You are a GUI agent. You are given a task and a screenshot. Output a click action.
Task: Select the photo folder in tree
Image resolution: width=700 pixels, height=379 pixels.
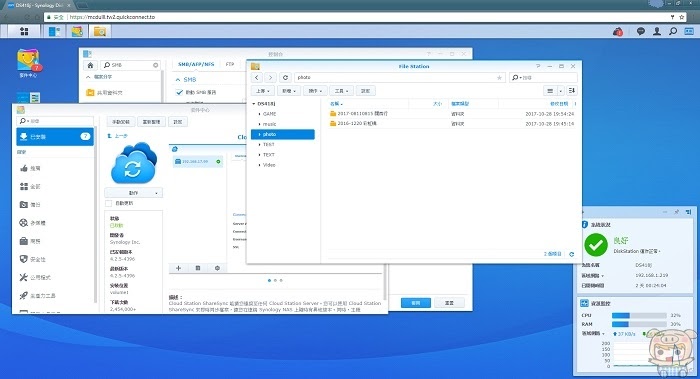click(283, 134)
